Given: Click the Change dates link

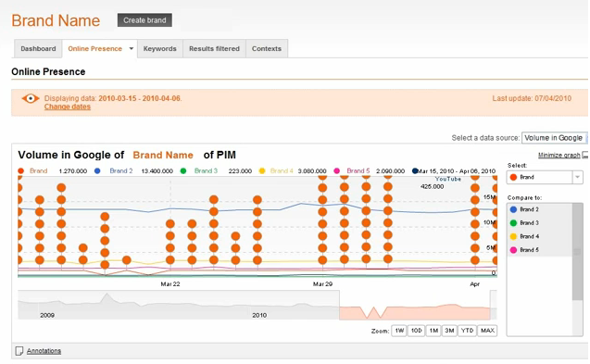Looking at the screenshot, I should pyautogui.click(x=68, y=107).
